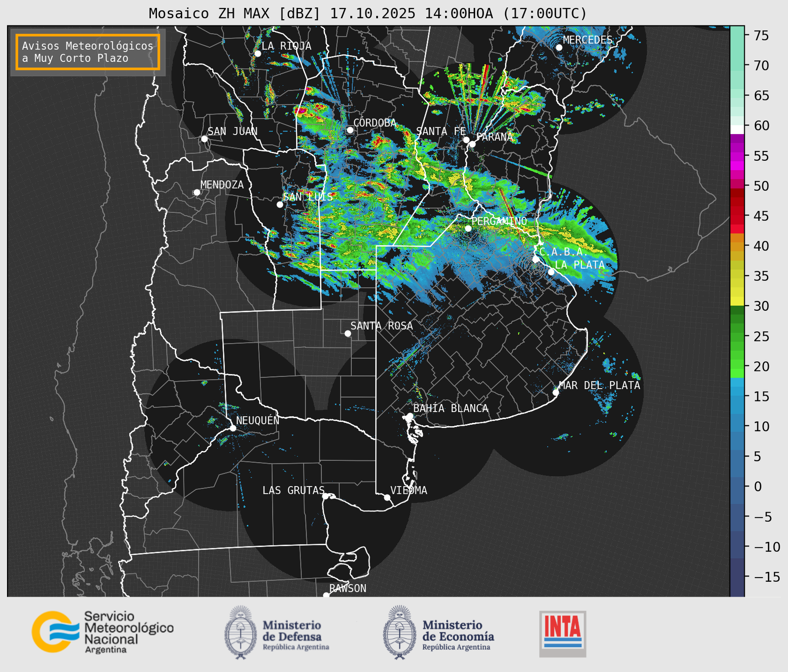This screenshot has width=788, height=672.
Task: Click the Mosaico ZH MAX title text
Action: 367,13
